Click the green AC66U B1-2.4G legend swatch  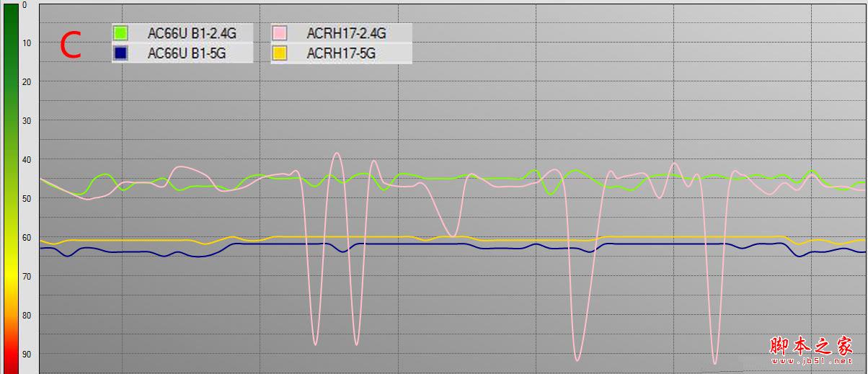120,33
